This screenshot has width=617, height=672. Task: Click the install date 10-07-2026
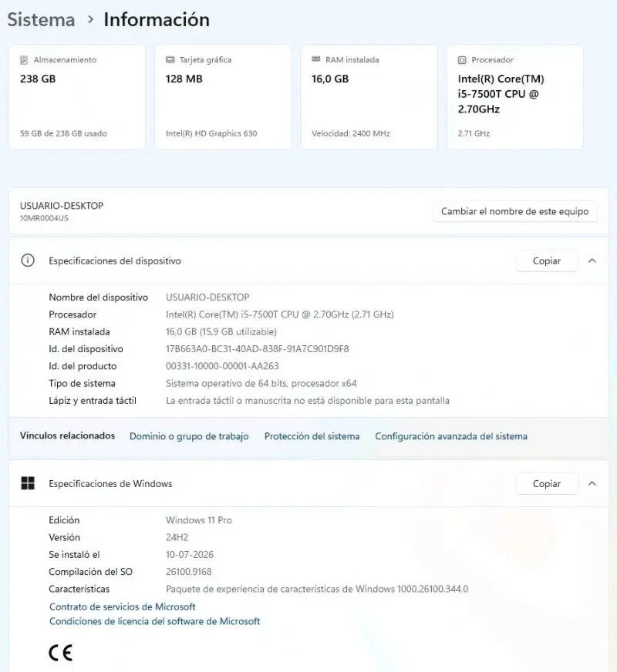[x=190, y=555]
